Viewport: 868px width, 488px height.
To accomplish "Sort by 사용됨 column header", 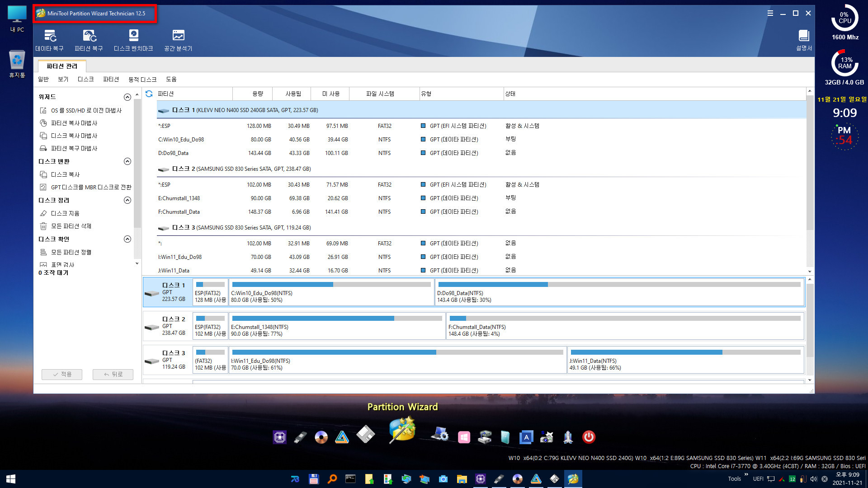I will click(292, 94).
